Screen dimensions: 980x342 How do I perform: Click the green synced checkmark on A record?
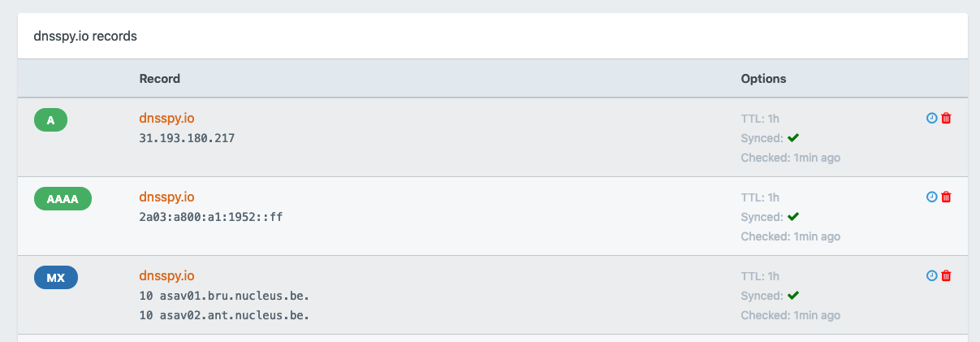pos(793,138)
